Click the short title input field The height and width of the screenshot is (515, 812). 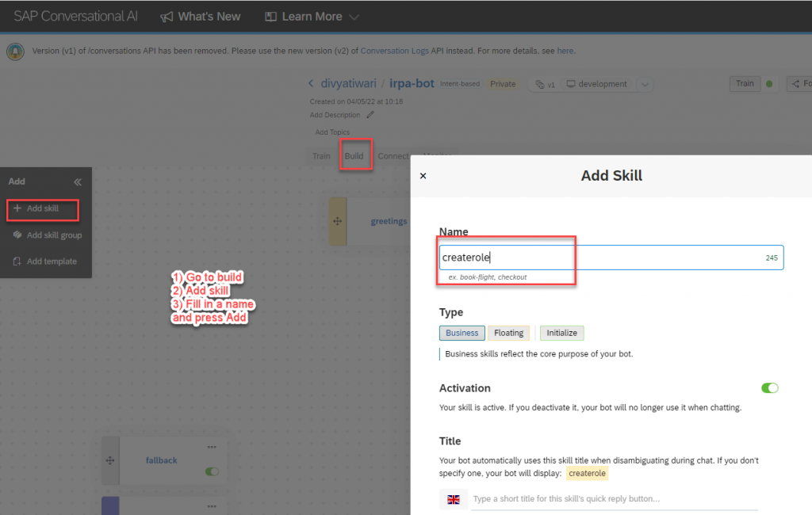coord(615,499)
